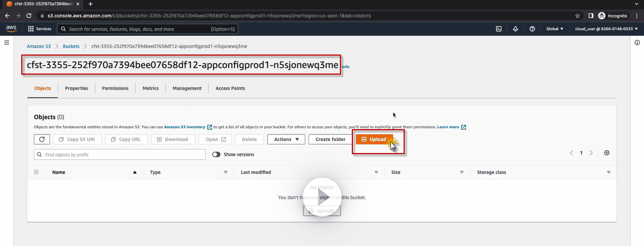Reload the browser page

click(29, 16)
